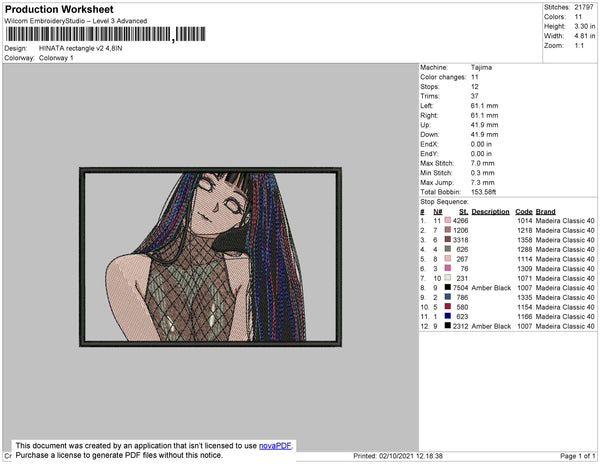Select the Hinata embroidery design preview

tap(210, 257)
